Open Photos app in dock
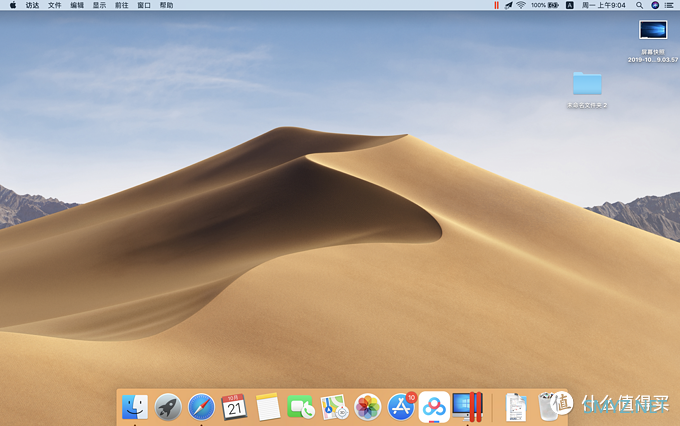Viewport: 680px width, 426px height. pyautogui.click(x=367, y=407)
